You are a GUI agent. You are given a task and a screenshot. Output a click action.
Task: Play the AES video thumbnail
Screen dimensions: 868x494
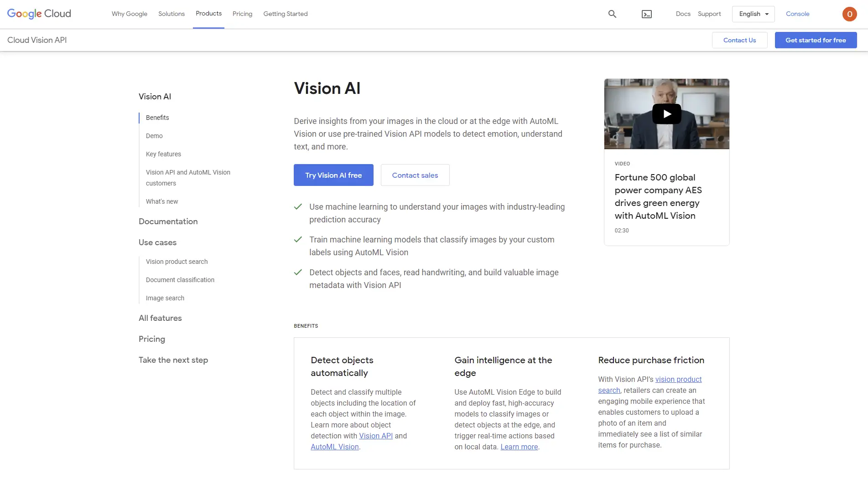click(666, 114)
